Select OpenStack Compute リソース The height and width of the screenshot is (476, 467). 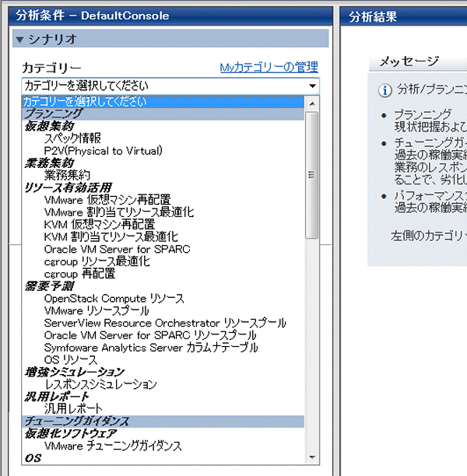pyautogui.click(x=114, y=299)
